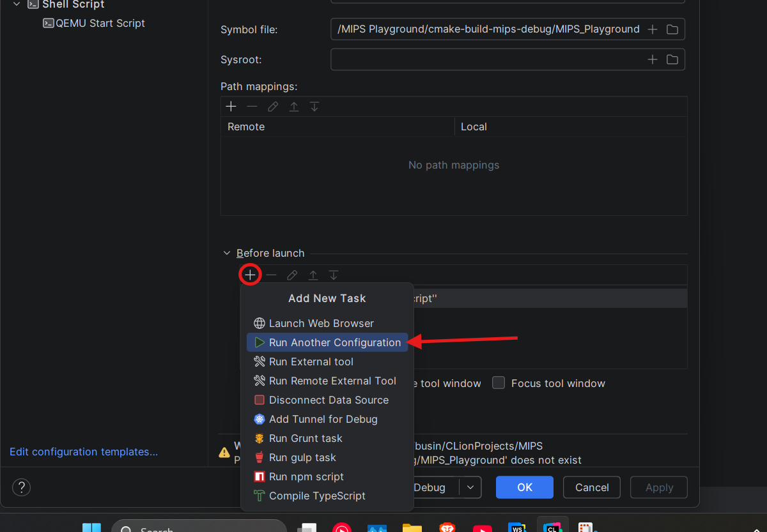Screen dimensions: 767x532
Task: Browse folder for Sysroot
Action: (672, 59)
